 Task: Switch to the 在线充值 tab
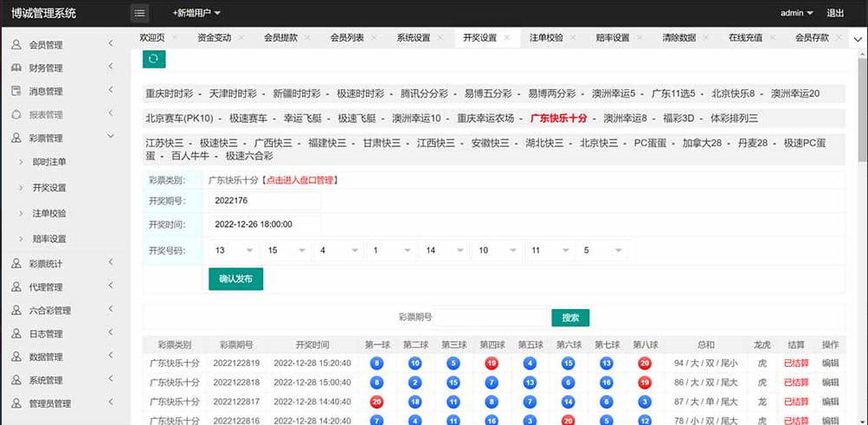[745, 37]
